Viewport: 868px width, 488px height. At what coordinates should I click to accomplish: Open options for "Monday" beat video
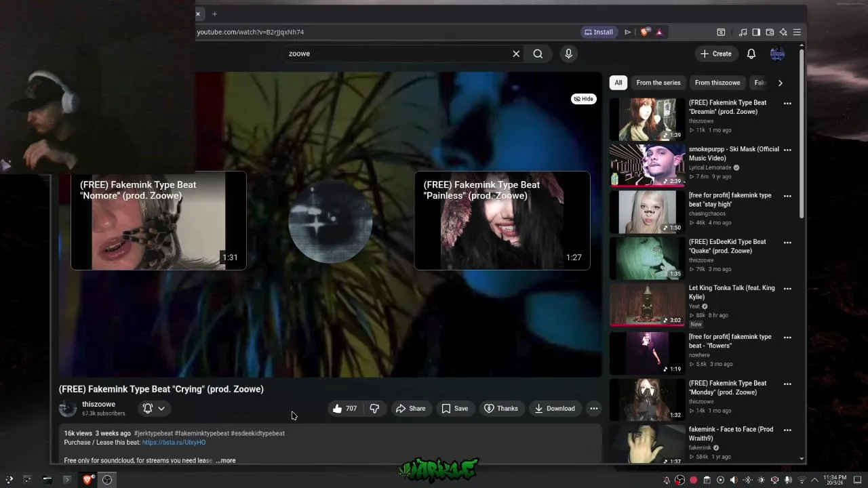click(787, 384)
